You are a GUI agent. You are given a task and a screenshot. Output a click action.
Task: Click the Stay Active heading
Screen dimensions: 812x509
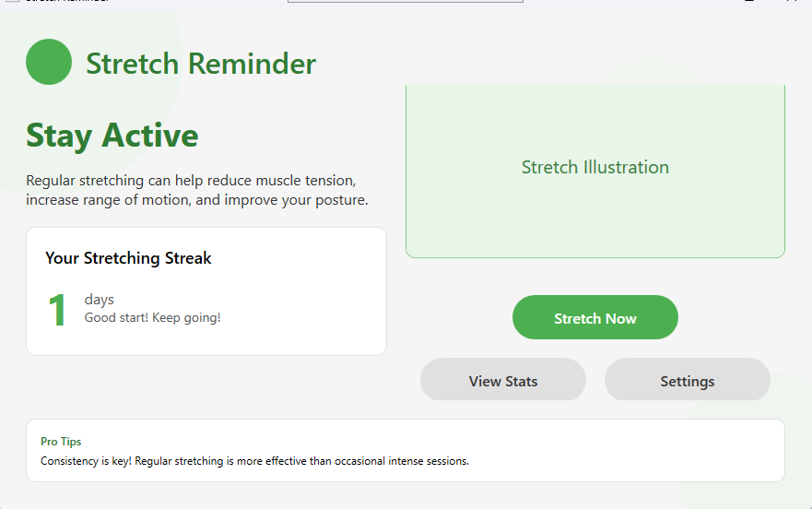tap(112, 136)
